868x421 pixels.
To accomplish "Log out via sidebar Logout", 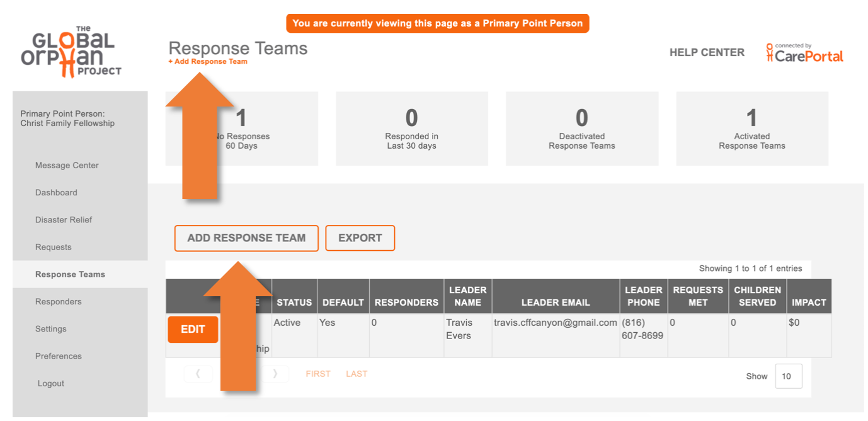I will pos(51,383).
